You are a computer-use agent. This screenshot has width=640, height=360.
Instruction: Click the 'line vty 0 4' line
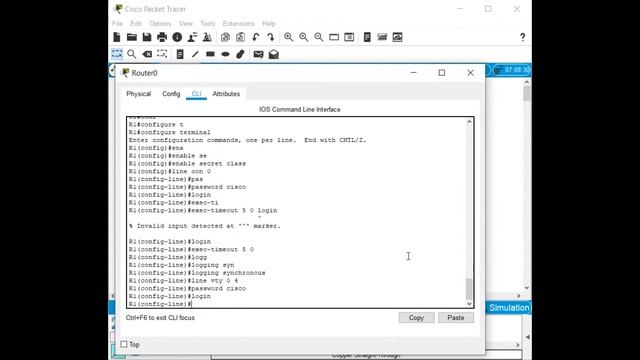coord(183,281)
